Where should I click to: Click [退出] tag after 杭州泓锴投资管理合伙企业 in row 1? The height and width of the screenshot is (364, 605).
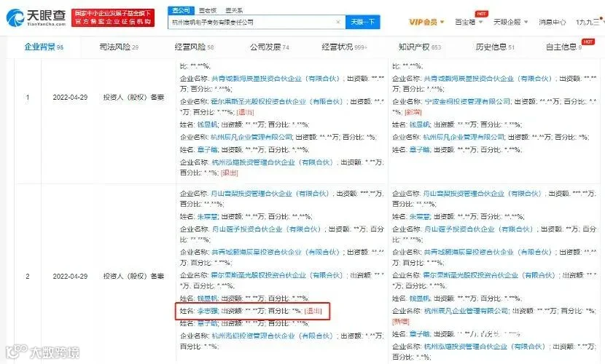point(229,173)
